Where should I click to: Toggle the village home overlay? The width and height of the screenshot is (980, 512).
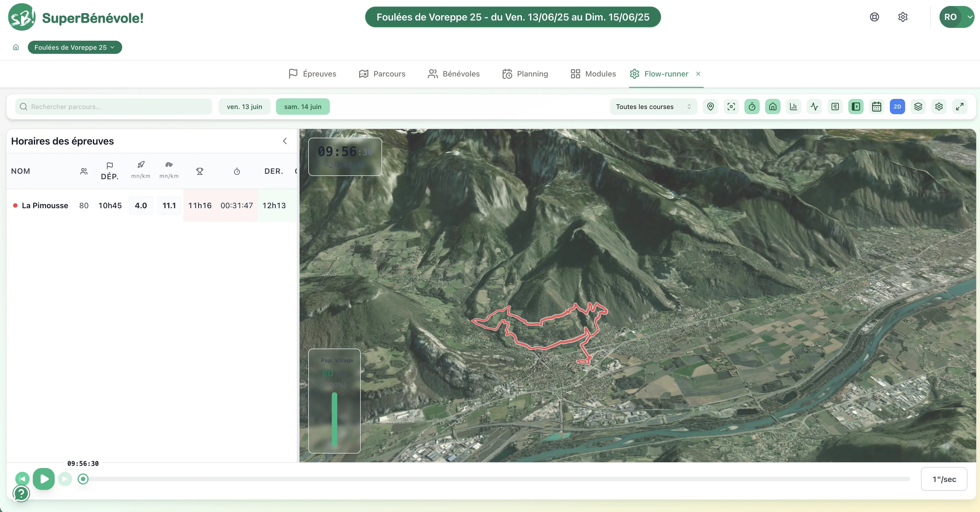coord(773,107)
